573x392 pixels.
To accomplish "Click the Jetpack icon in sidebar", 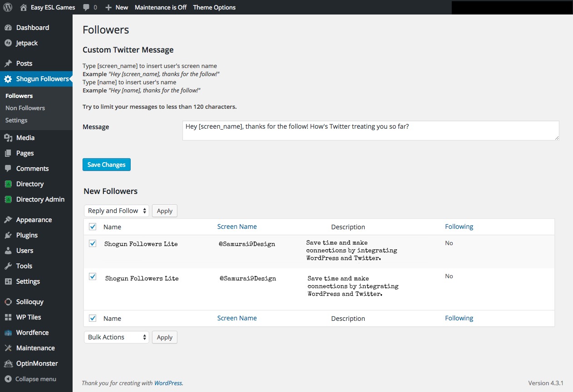I will (x=8, y=43).
